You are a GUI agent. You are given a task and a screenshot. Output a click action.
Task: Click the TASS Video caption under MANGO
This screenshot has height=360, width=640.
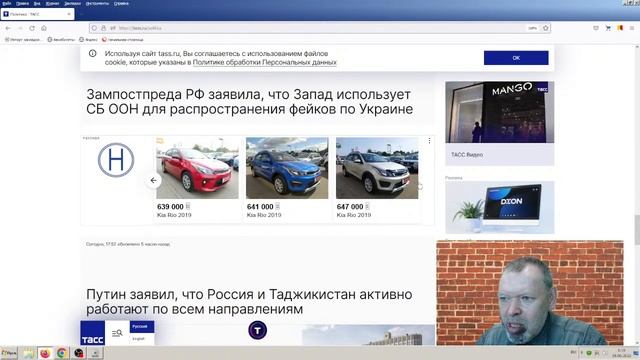click(x=467, y=155)
